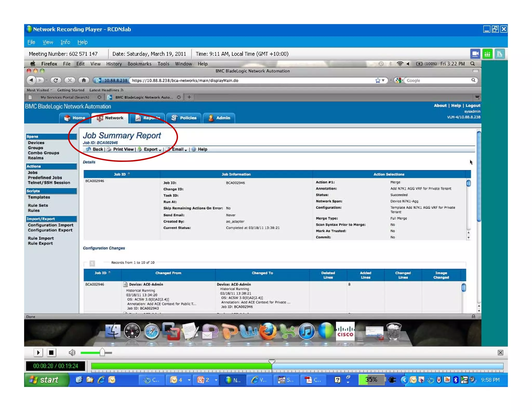Expand the Most Visited bookmarks dropdown
Image resolution: width=532 pixels, height=411 pixels.
[x=39, y=90]
